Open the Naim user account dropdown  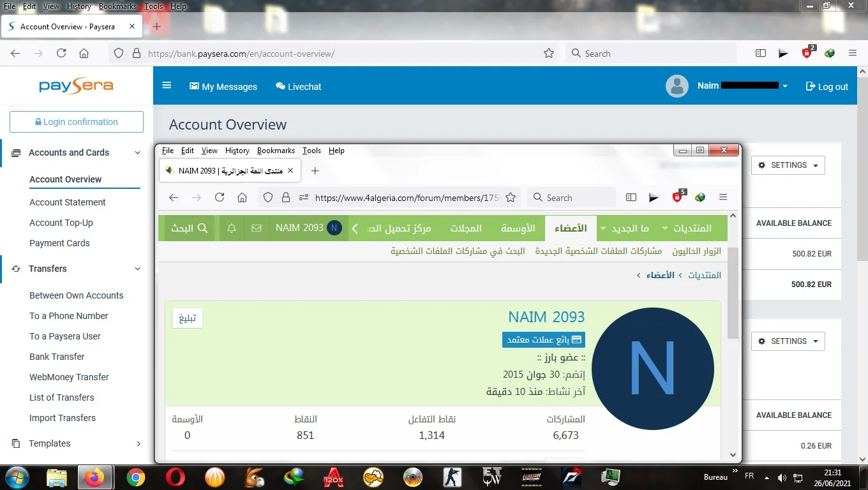[x=784, y=86]
